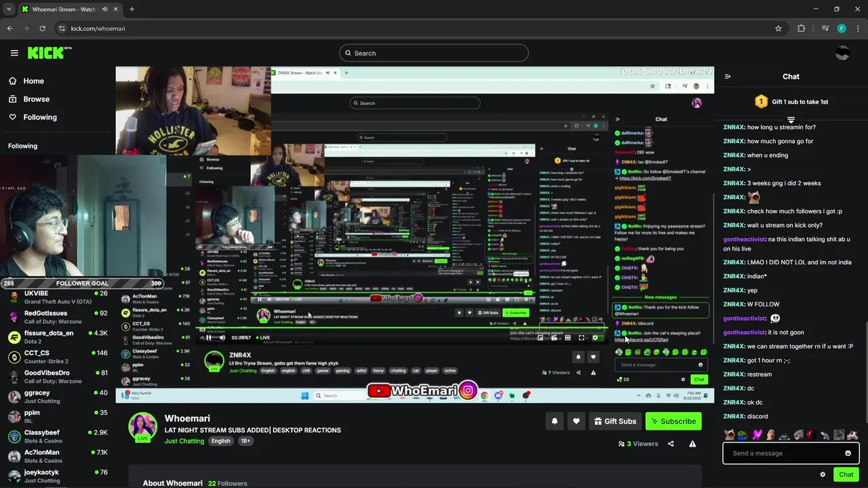Go back with browser back arrow

coord(10,28)
